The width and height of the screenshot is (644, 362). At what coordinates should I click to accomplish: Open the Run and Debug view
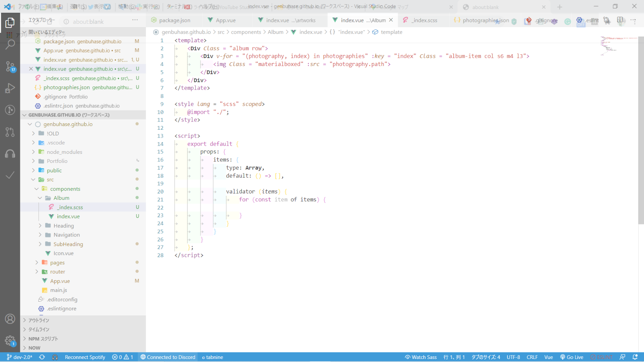click(x=10, y=88)
